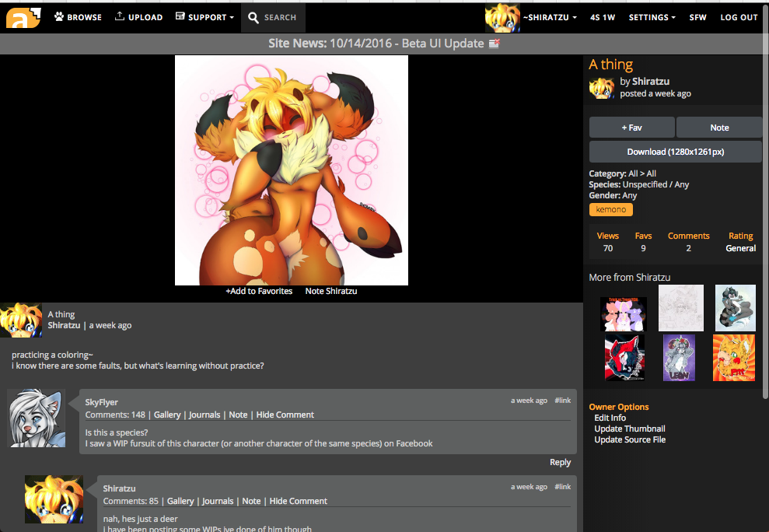Click Shiratzu's avatar in the reply comment
Image resolution: width=769 pixels, height=532 pixels.
click(x=54, y=499)
